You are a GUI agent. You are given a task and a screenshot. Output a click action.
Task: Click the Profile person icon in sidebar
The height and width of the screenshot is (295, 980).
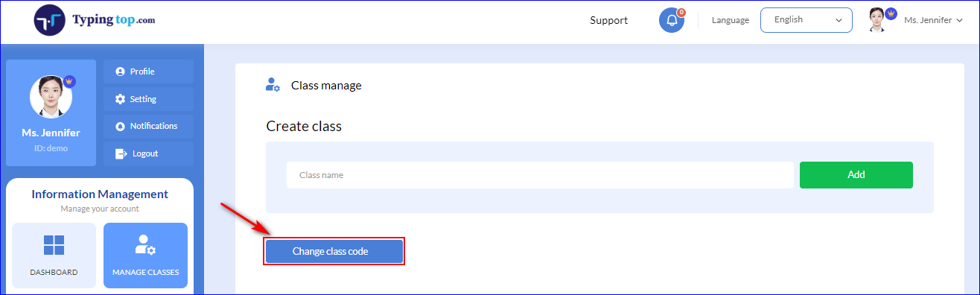[120, 72]
